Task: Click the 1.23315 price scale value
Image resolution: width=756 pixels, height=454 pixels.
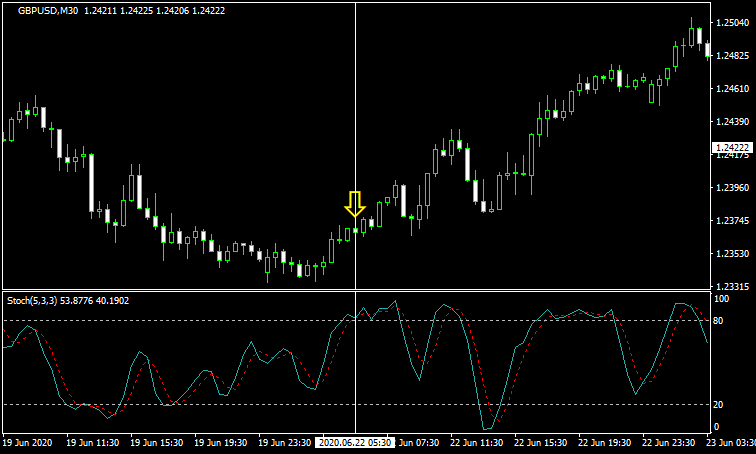Action: (x=732, y=287)
